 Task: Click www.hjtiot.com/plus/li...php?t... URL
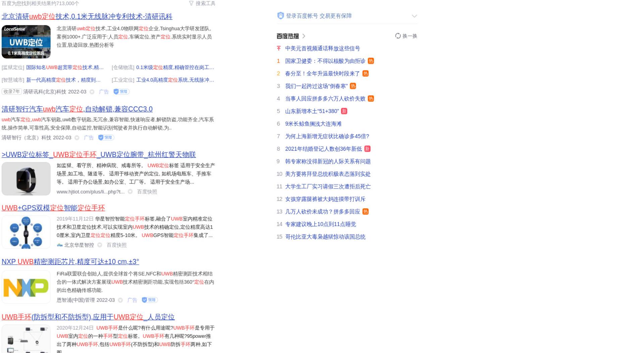point(91,192)
